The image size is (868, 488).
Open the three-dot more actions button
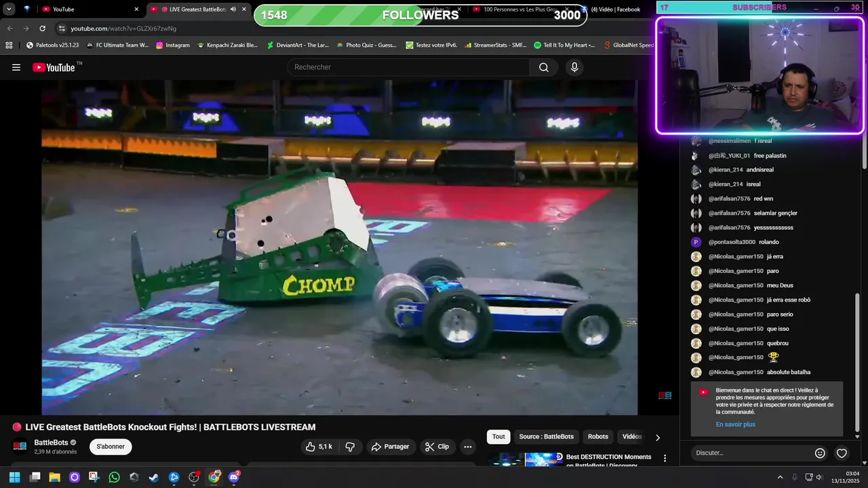point(467,447)
